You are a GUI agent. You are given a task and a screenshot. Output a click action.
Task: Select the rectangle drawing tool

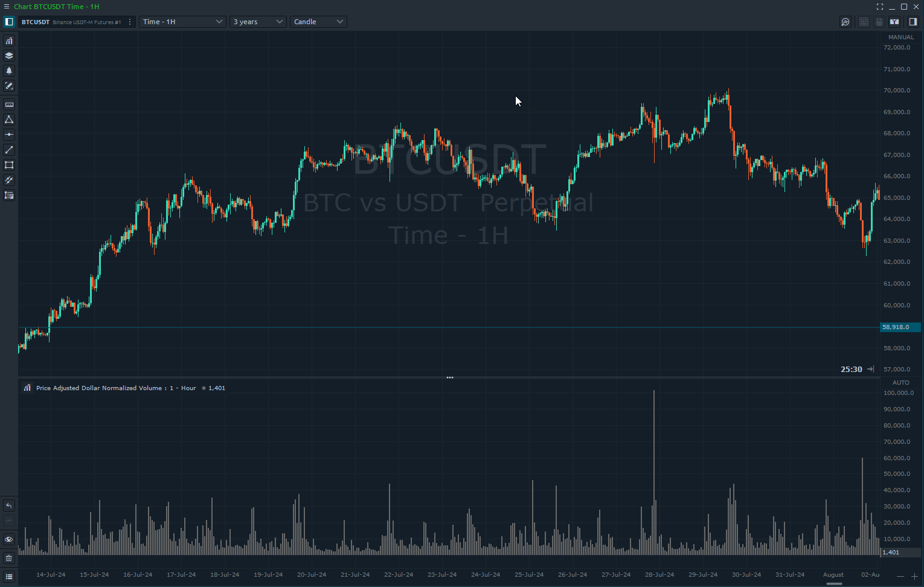[x=9, y=165]
